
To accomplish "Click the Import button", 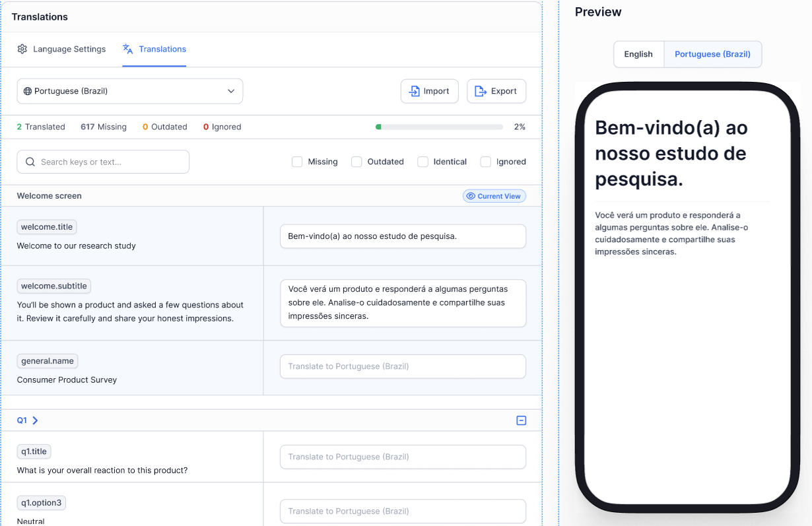I will pos(430,91).
